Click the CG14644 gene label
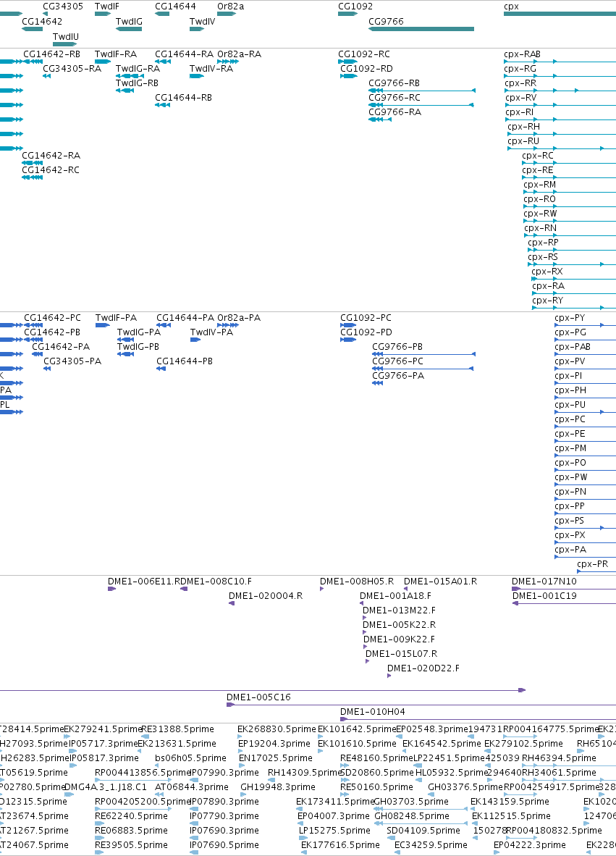Image resolution: width=616 pixels, height=856 pixels. 175,7
